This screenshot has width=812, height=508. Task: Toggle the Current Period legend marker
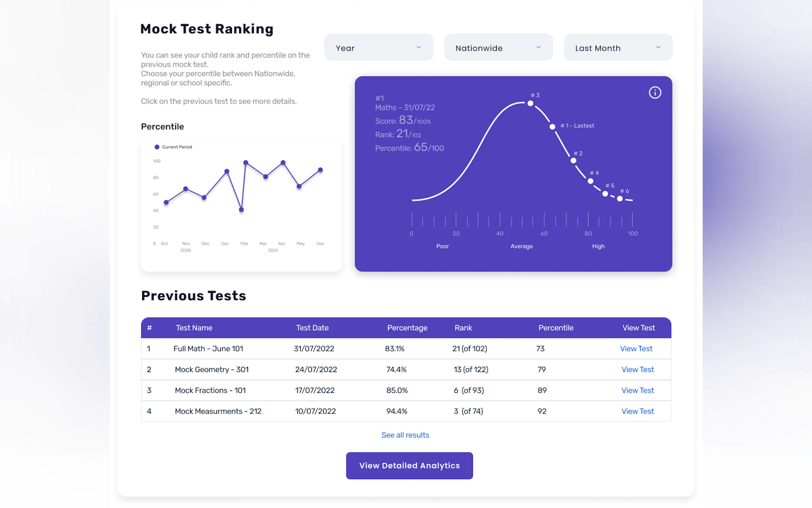point(157,147)
